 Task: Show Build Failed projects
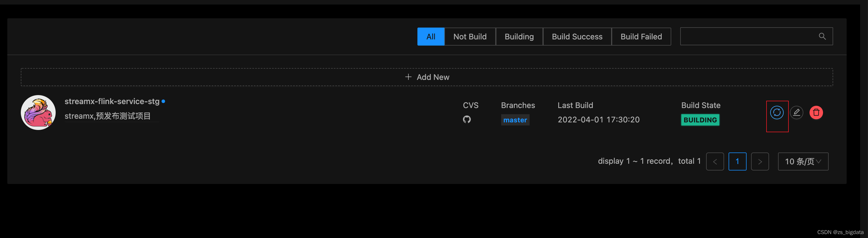pos(641,36)
